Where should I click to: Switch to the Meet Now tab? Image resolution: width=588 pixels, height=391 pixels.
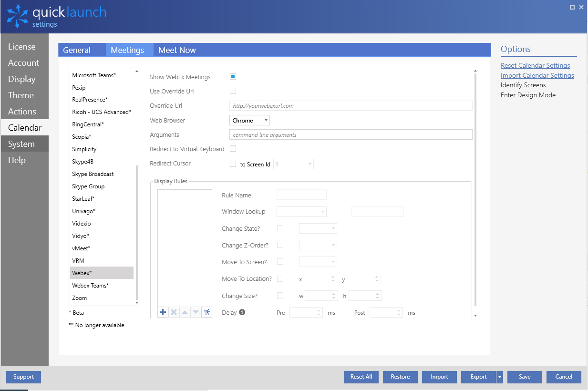177,50
